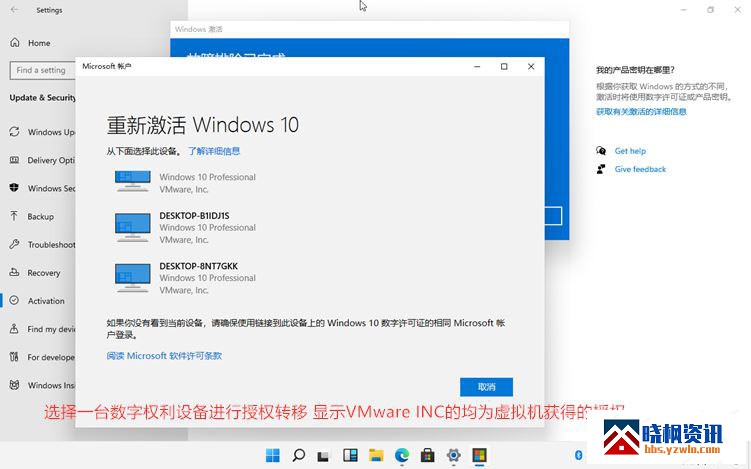Click the Backup arrow icon

click(14, 216)
